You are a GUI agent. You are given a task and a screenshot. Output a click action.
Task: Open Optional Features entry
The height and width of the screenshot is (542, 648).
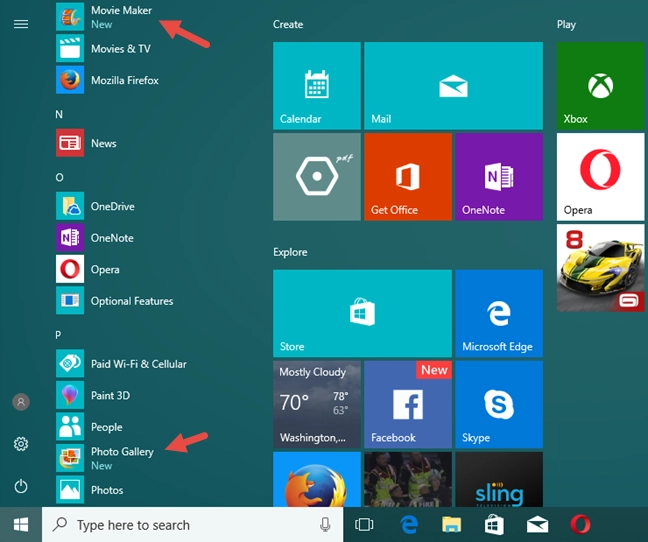[x=114, y=301]
